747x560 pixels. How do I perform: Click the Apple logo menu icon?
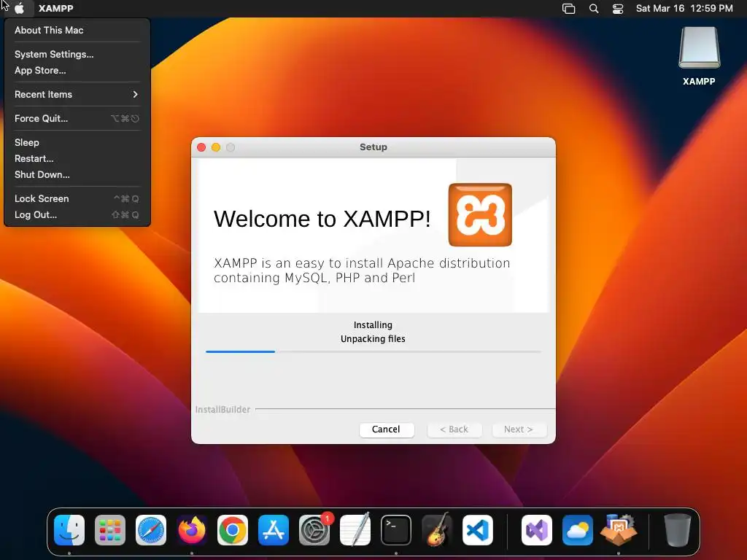pos(20,8)
